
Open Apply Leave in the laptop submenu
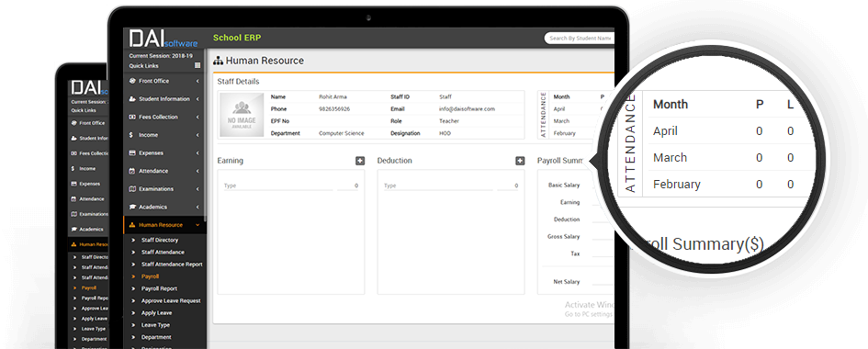[156, 313]
